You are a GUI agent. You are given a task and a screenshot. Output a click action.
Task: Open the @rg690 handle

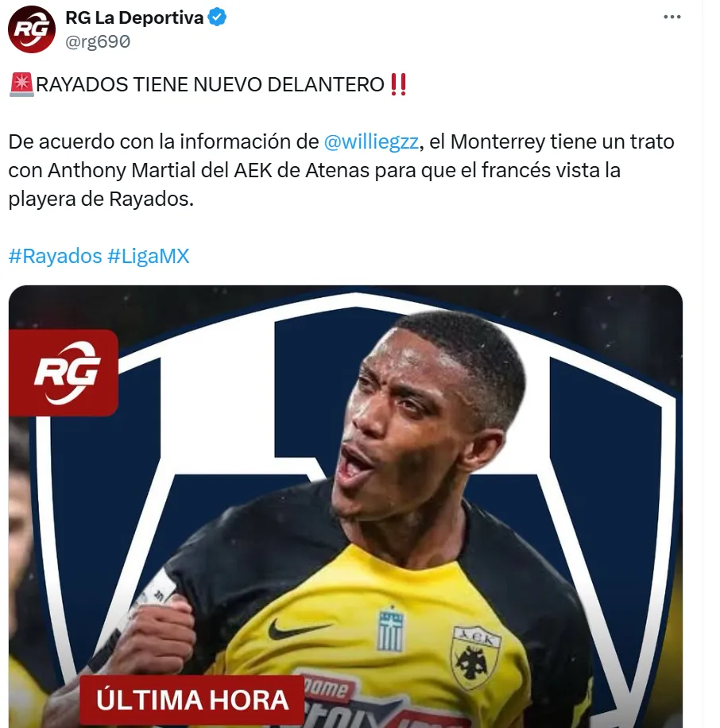point(98,42)
